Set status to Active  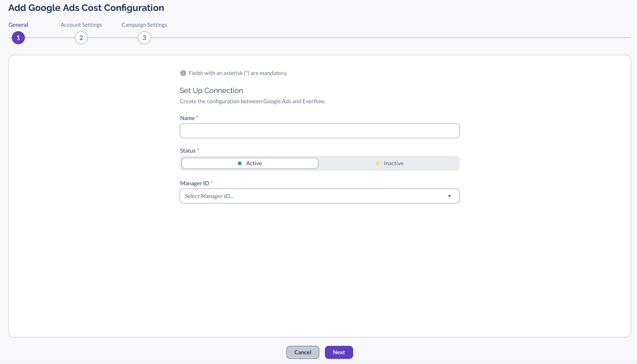(x=250, y=164)
